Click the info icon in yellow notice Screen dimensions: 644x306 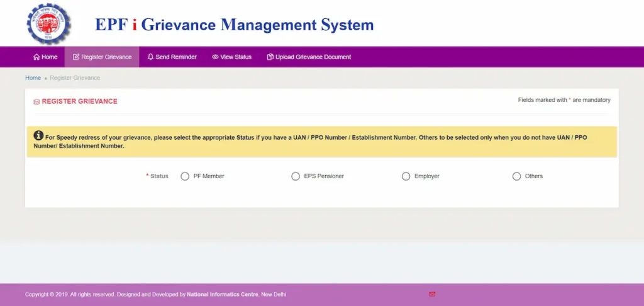(38, 135)
